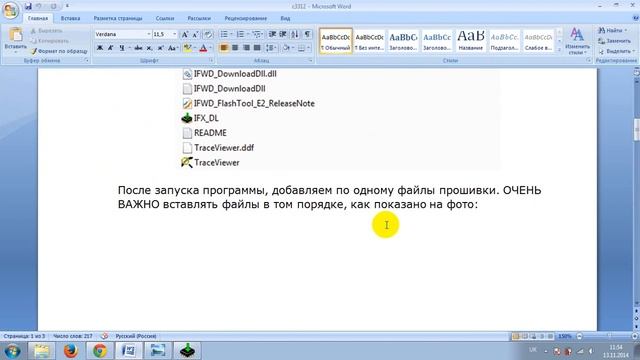The height and width of the screenshot is (360, 640).
Task: Save the document via quick access toolbar
Action: coord(28,6)
